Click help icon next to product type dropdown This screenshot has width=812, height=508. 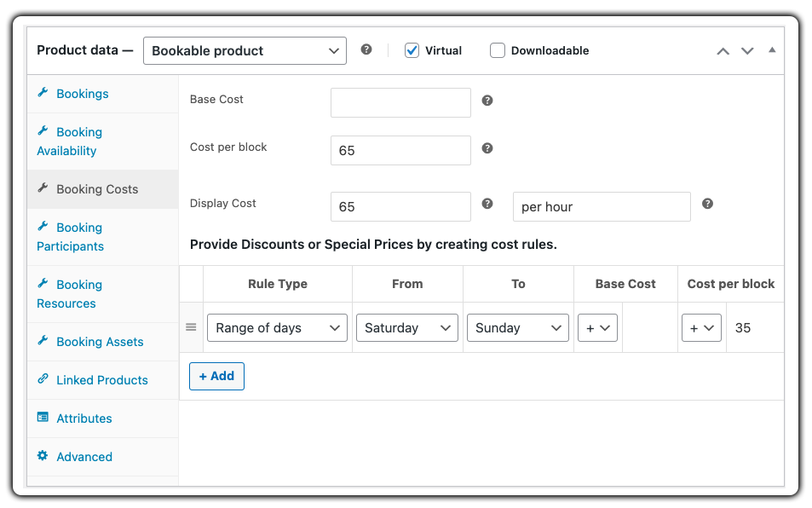point(366,49)
